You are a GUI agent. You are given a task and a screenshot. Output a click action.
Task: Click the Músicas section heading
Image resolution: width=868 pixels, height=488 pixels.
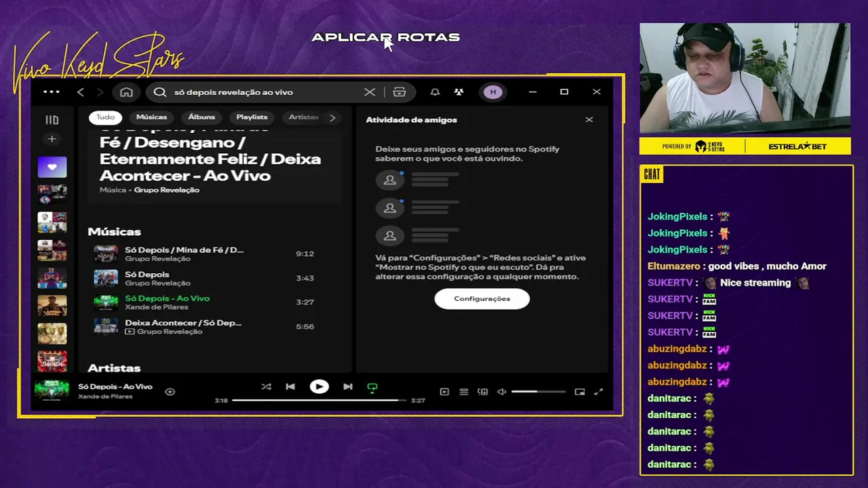114,232
